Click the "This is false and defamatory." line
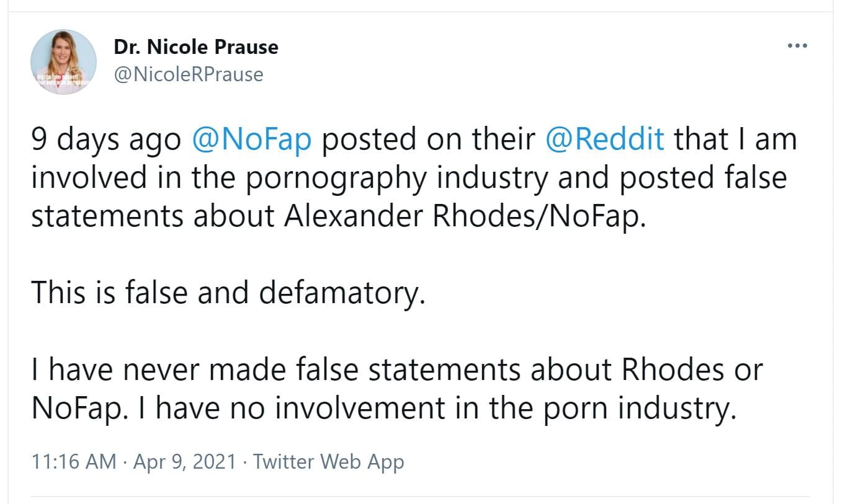This screenshot has height=504, width=845. pyautogui.click(x=228, y=293)
